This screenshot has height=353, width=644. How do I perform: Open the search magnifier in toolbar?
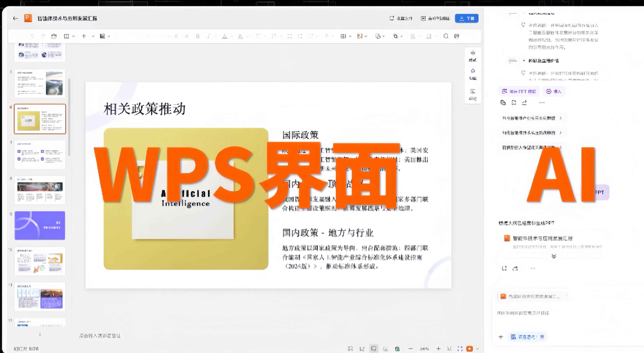pos(446,36)
